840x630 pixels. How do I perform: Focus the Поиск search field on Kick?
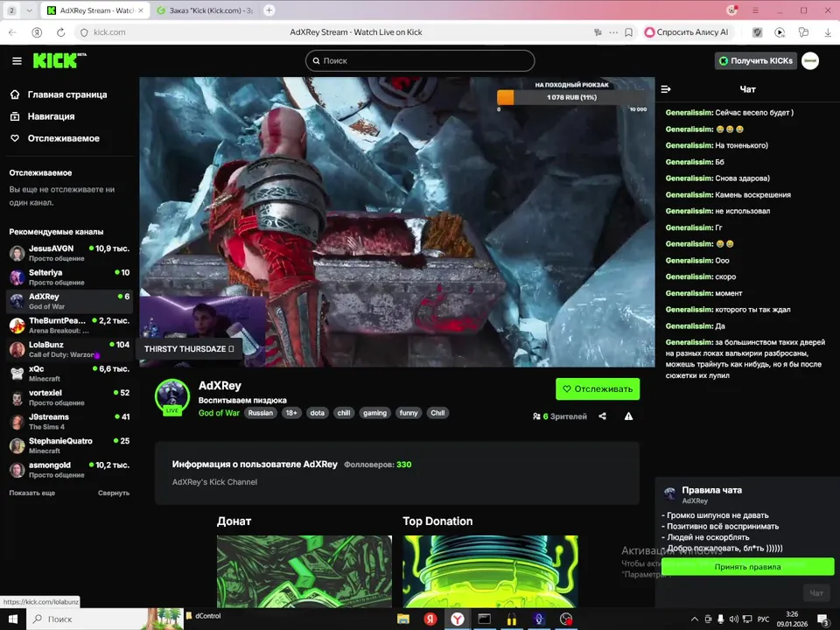click(420, 60)
